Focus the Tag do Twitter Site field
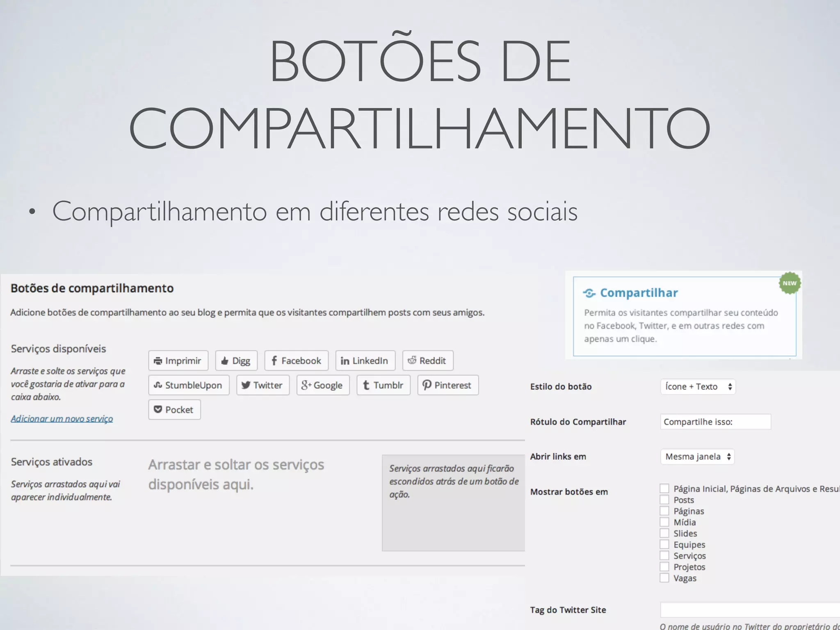This screenshot has width=840, height=630. point(750,610)
